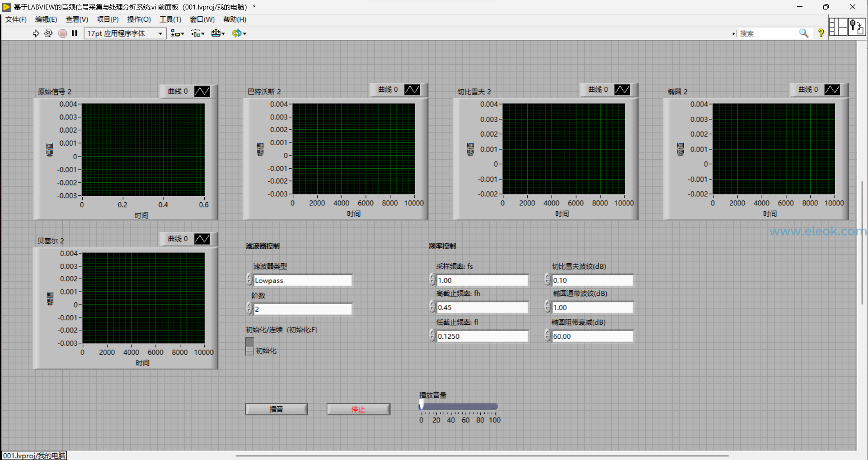868x460 pixels.
Task: Click the 椭圆阻带衰减(dB) field 60.00
Action: tap(592, 337)
